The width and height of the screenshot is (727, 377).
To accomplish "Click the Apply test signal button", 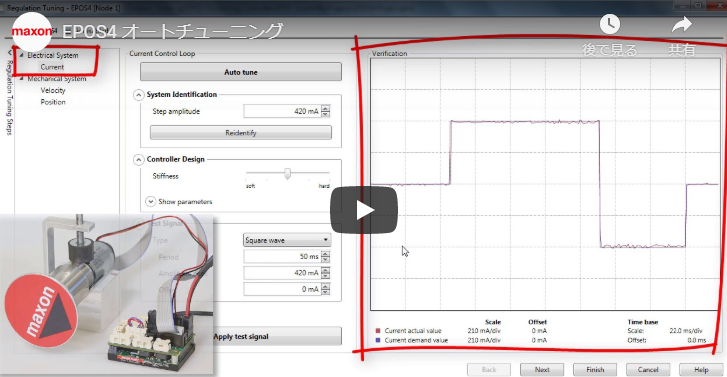I will click(277, 336).
